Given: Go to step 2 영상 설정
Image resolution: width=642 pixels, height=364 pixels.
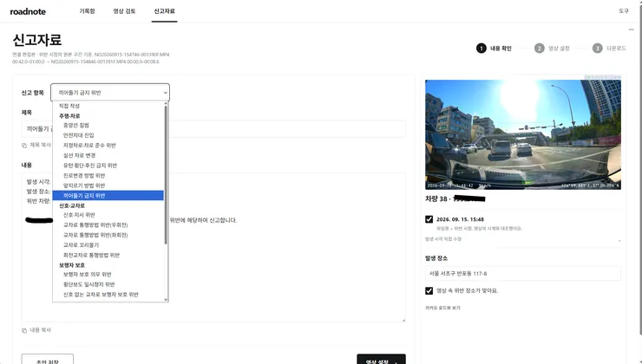Looking at the screenshot, I should tap(552, 49).
